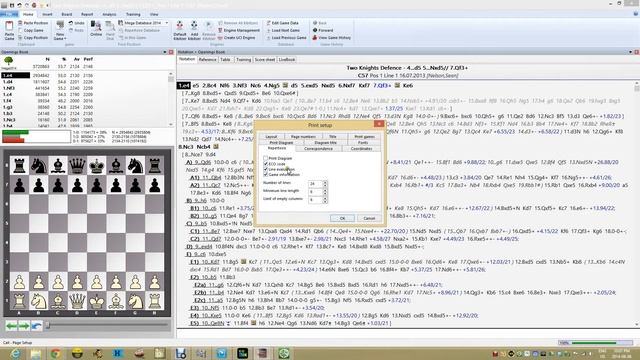Open View Game History
640x360 pixels.
point(331,38)
